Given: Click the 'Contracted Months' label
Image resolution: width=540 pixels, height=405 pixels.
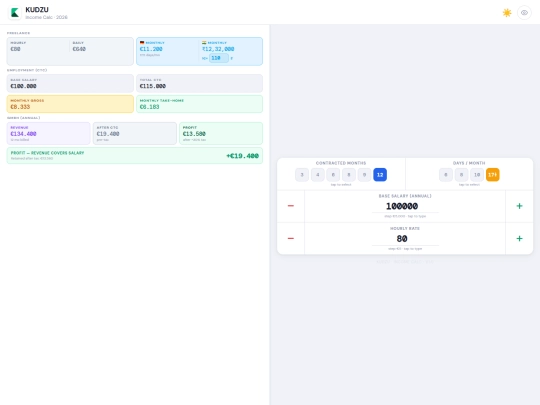Looking at the screenshot, I should (341, 163).
